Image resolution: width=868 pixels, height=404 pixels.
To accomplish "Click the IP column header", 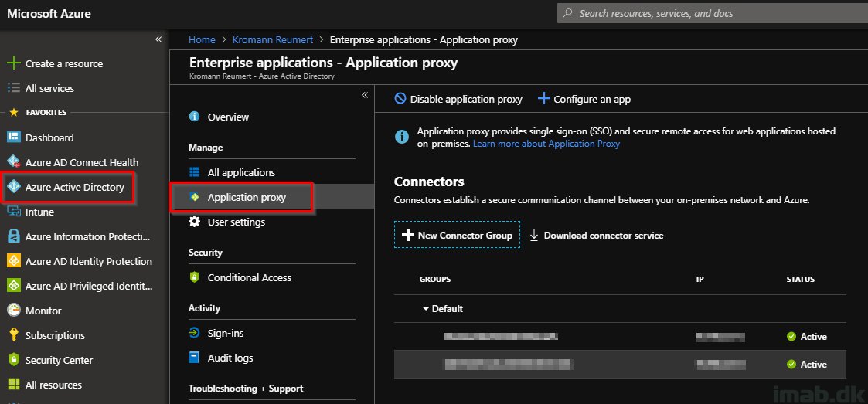I will (700, 280).
